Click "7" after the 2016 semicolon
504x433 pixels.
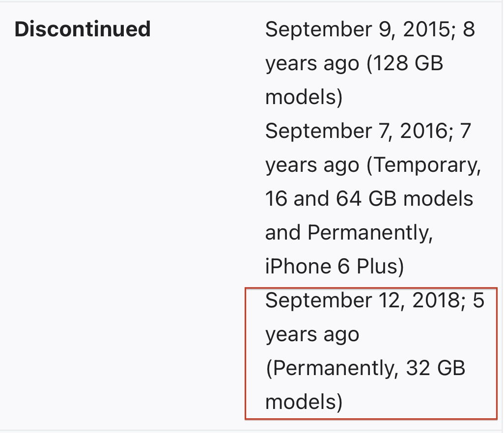[465, 131]
